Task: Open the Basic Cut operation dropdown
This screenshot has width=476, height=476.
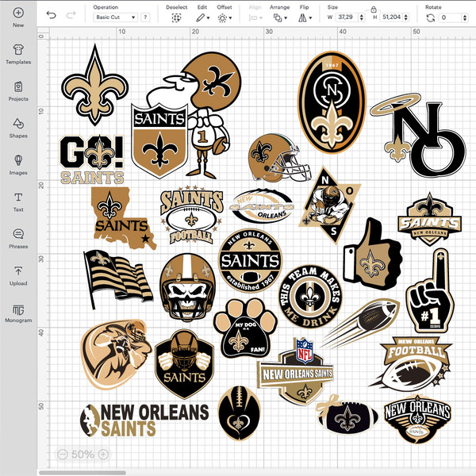Action: point(115,17)
